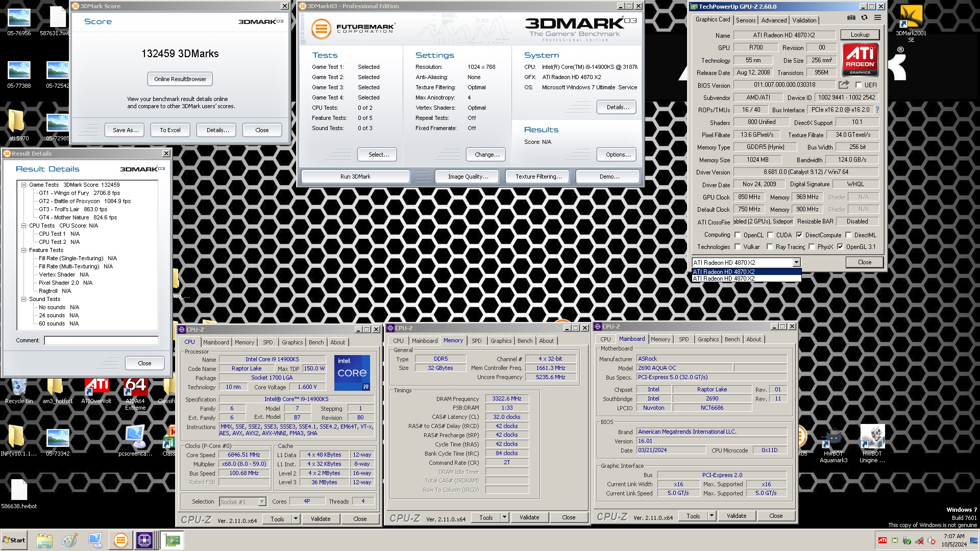Collapse the Sound Tests tree node

coord(23,299)
